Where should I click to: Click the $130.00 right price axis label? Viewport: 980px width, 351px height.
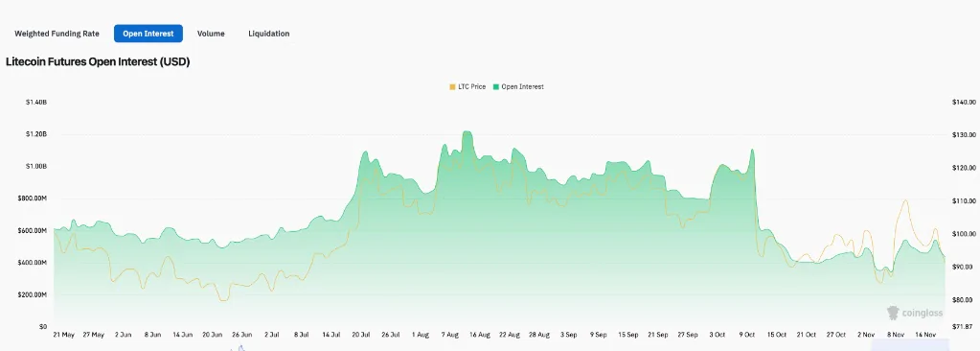coord(964,135)
